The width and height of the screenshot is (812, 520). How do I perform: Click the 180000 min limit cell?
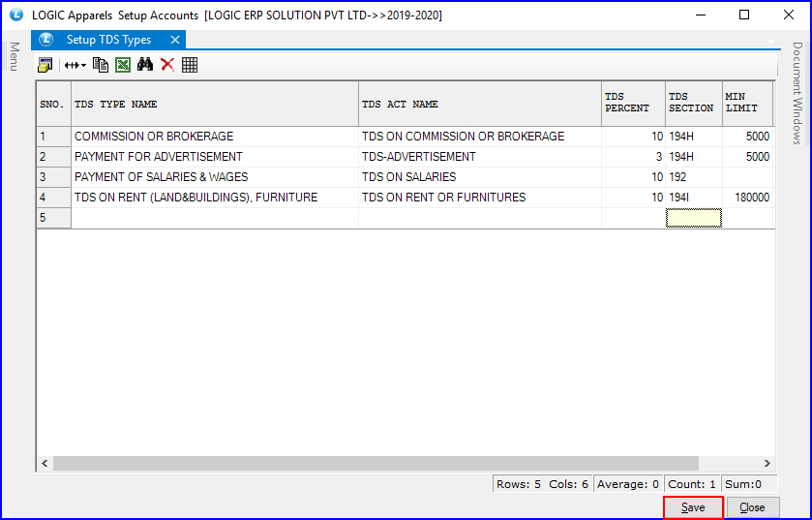pyautogui.click(x=747, y=198)
